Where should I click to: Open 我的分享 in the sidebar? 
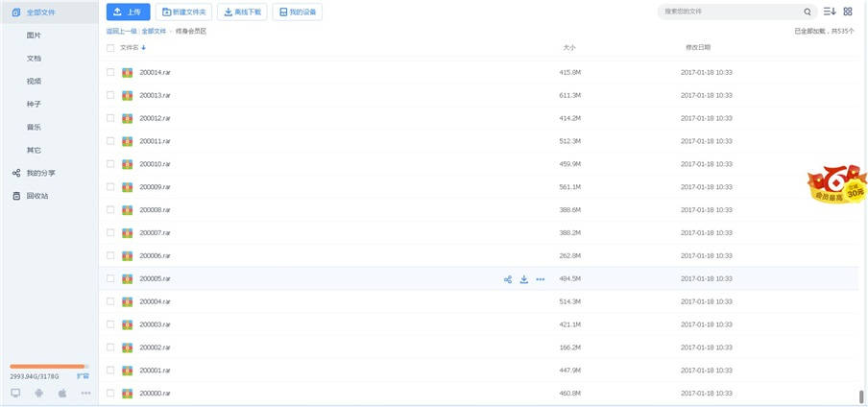click(40, 173)
